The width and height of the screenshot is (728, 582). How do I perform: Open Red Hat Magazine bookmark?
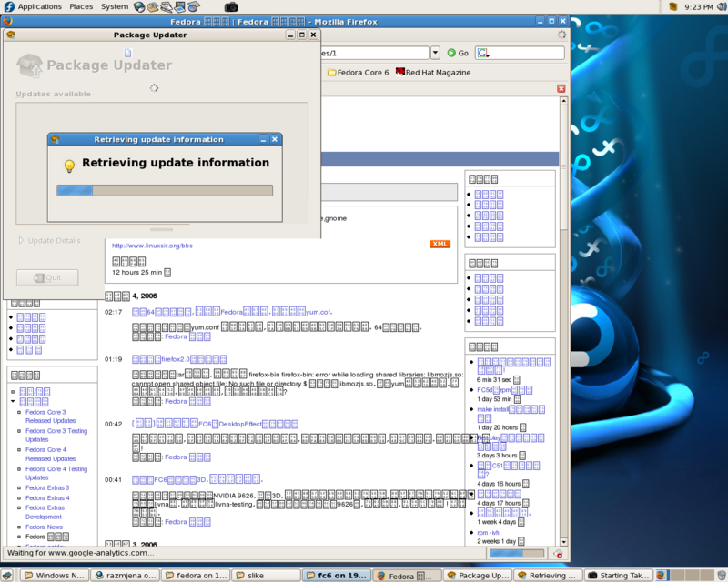433,73
